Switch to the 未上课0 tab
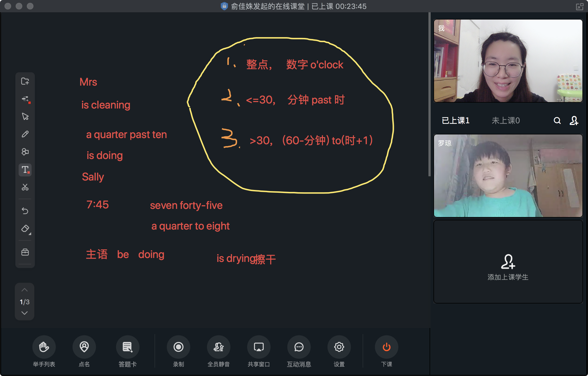This screenshot has height=376, width=588. click(505, 121)
